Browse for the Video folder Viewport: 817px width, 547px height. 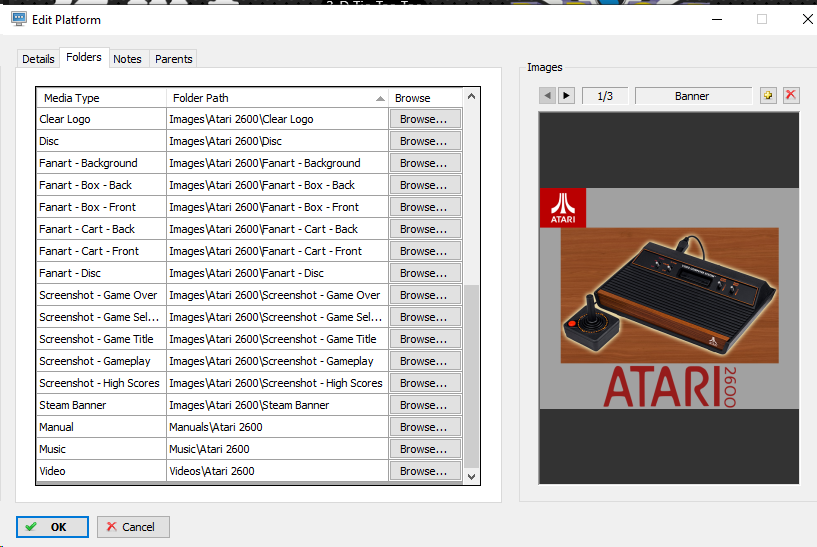[425, 471]
